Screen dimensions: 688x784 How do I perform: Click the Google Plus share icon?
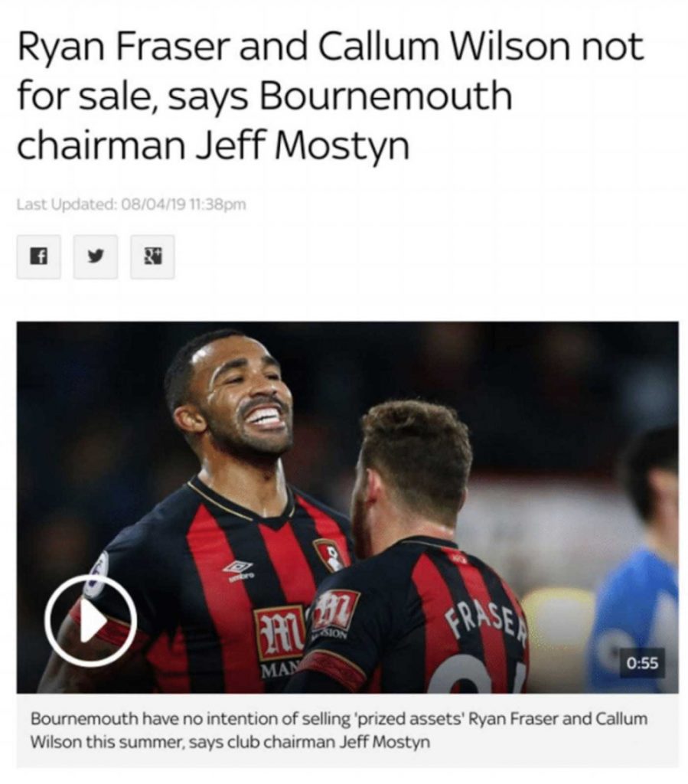152,256
